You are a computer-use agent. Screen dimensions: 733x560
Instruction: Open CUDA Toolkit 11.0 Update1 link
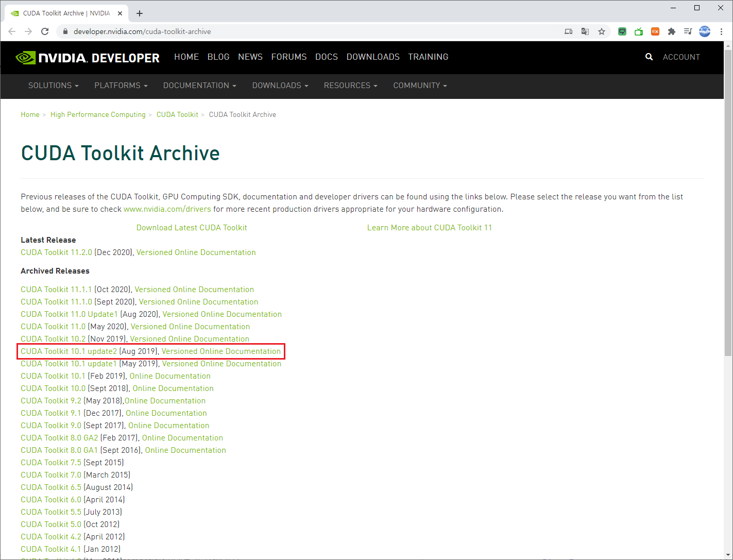coord(69,314)
